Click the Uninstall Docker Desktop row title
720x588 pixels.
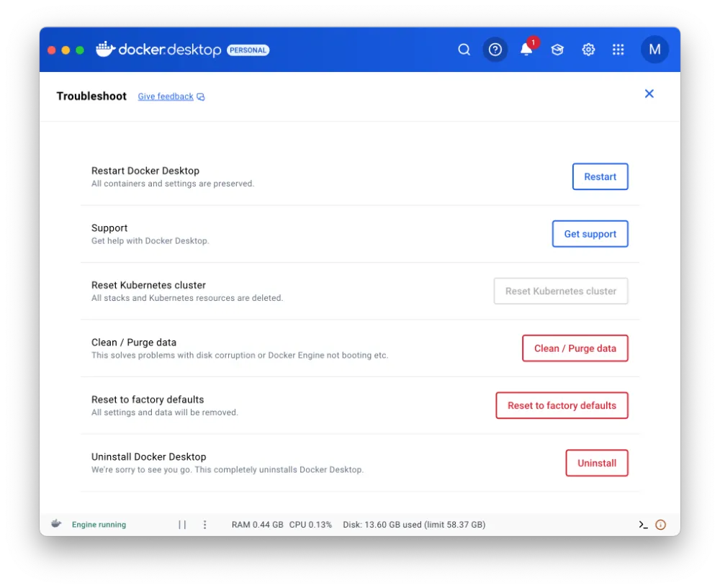pyautogui.click(x=149, y=457)
